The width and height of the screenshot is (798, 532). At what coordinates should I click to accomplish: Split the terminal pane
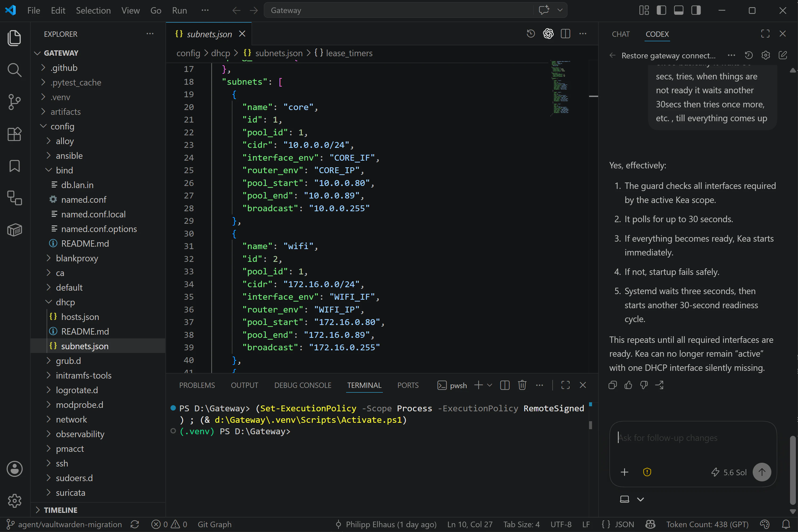coord(505,385)
